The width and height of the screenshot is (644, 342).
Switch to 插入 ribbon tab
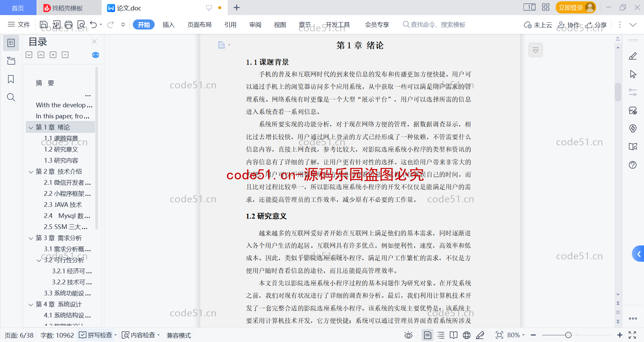(168, 25)
